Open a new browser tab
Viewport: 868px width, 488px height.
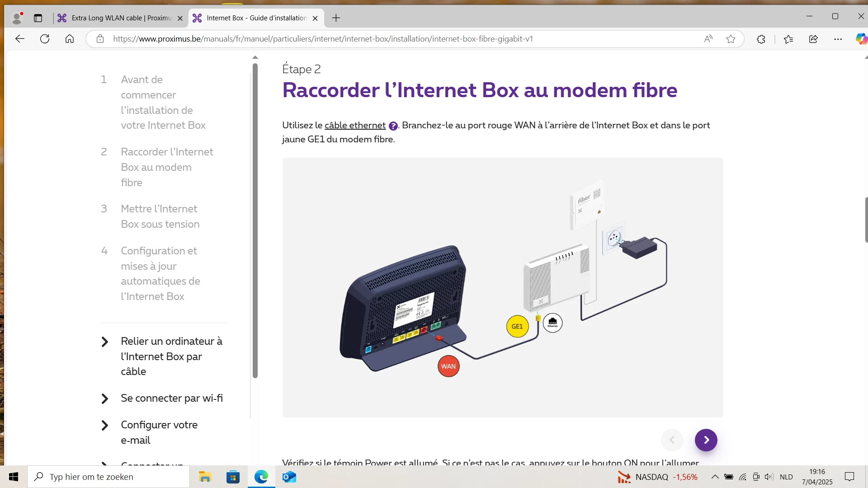coord(336,18)
